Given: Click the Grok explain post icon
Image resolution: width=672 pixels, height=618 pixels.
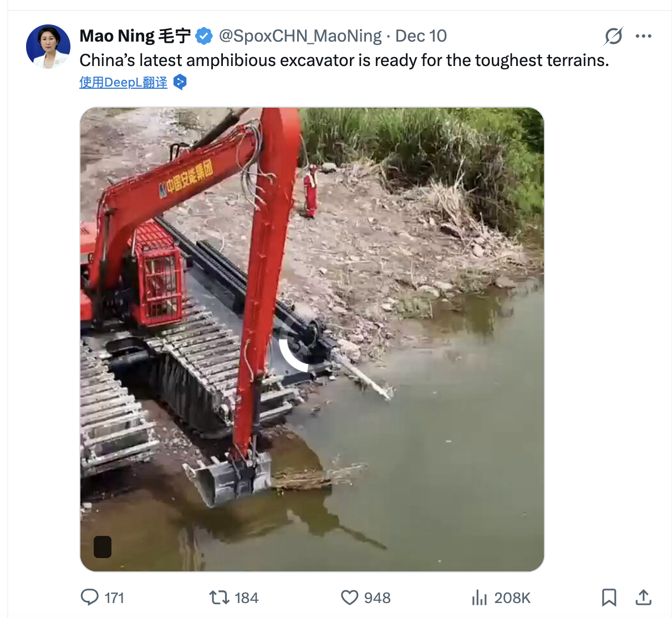Looking at the screenshot, I should (x=614, y=35).
